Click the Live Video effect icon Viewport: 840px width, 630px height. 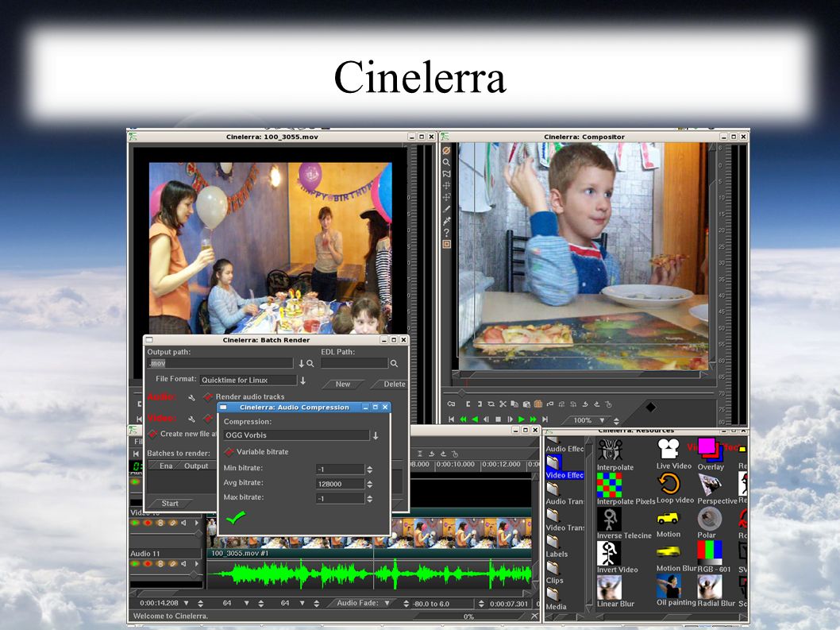(x=669, y=448)
